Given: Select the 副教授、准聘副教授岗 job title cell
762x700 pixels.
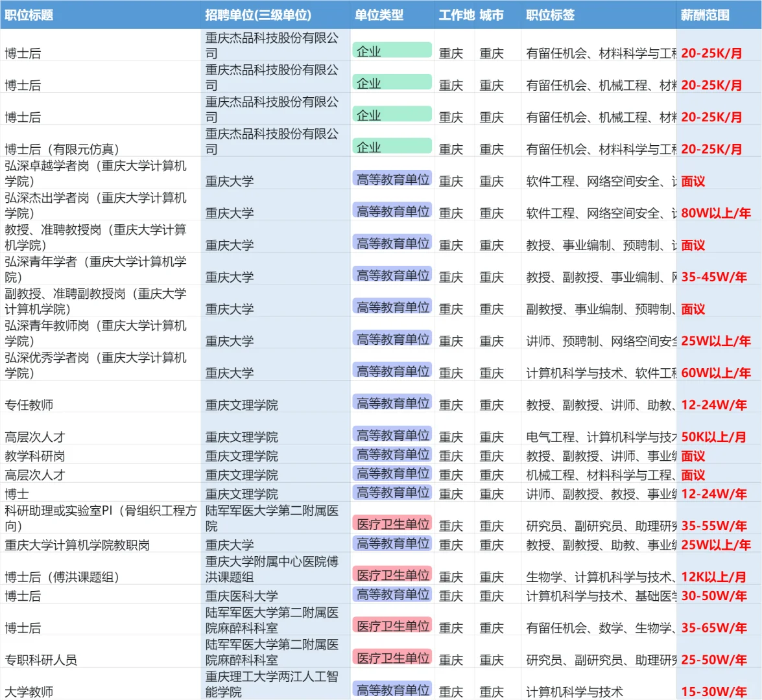Looking at the screenshot, I should (x=101, y=301).
